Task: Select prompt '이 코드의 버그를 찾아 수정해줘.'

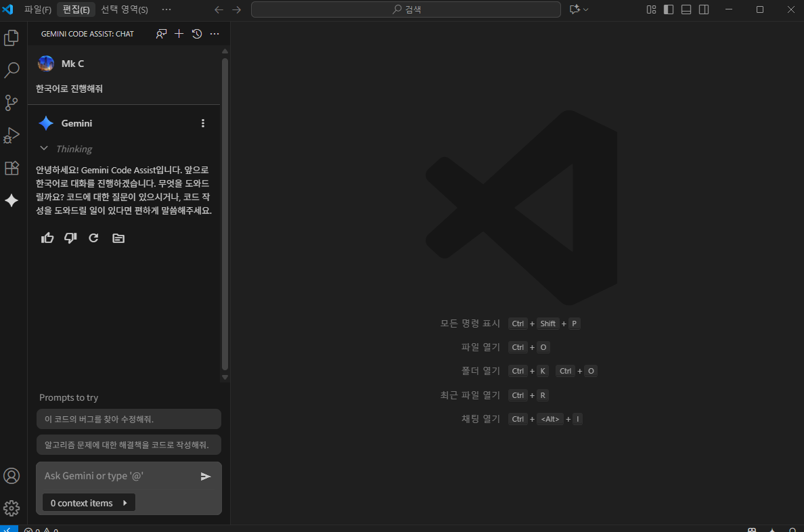Action: pos(129,419)
